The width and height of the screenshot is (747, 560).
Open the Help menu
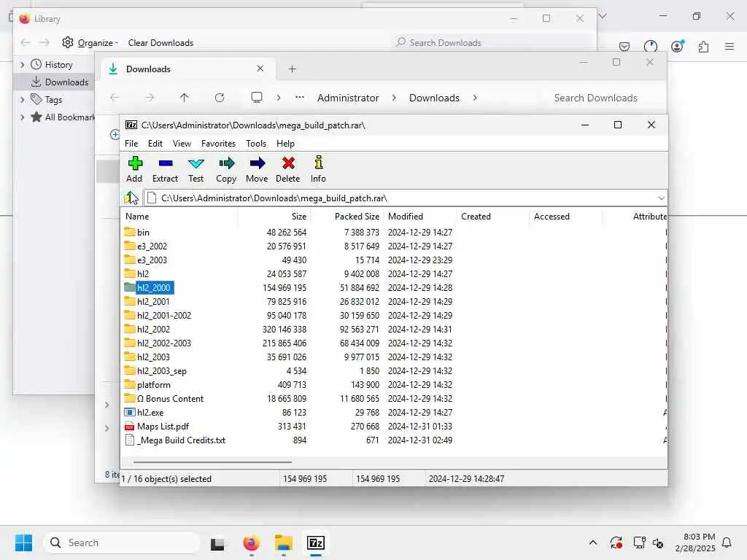click(x=285, y=144)
